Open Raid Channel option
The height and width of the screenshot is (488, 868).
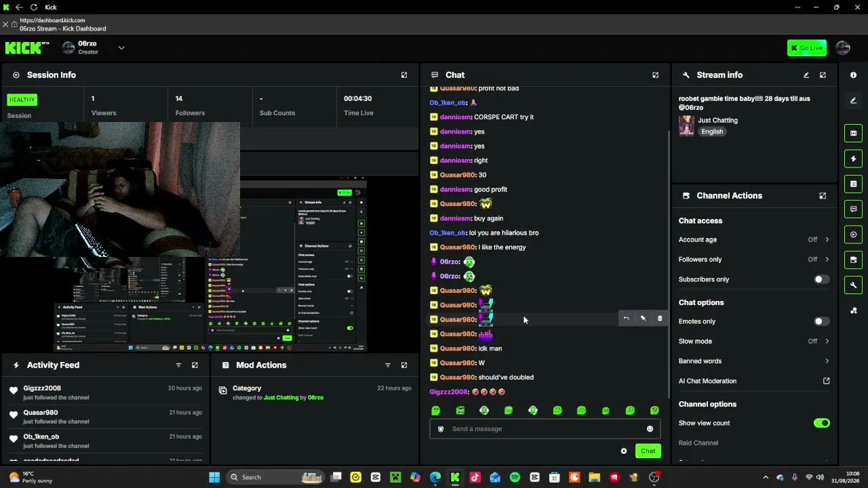[x=698, y=443]
